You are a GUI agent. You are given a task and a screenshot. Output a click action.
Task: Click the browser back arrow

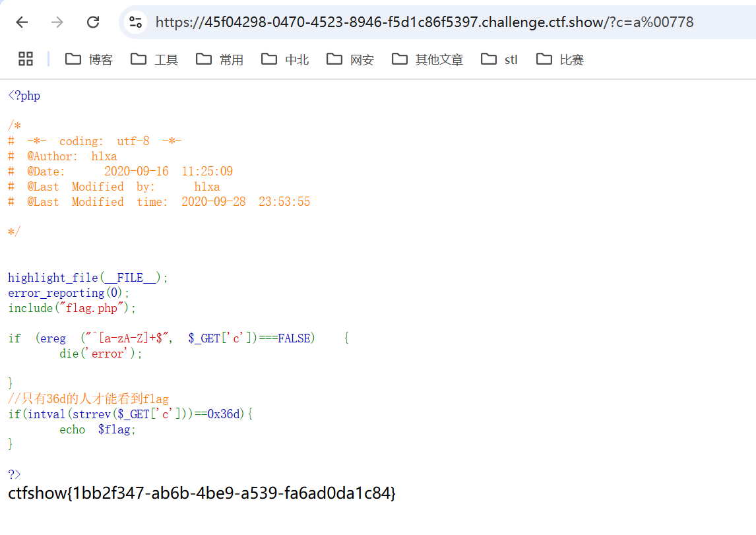coord(22,22)
